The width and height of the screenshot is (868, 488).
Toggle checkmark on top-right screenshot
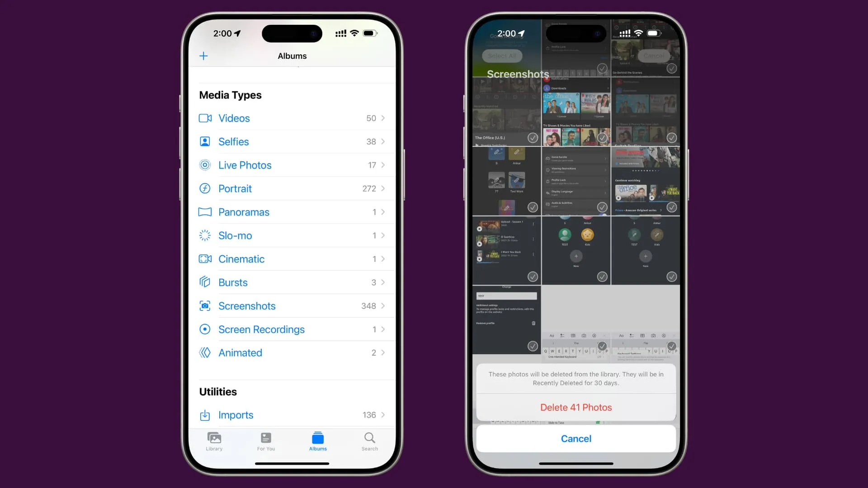(x=671, y=69)
